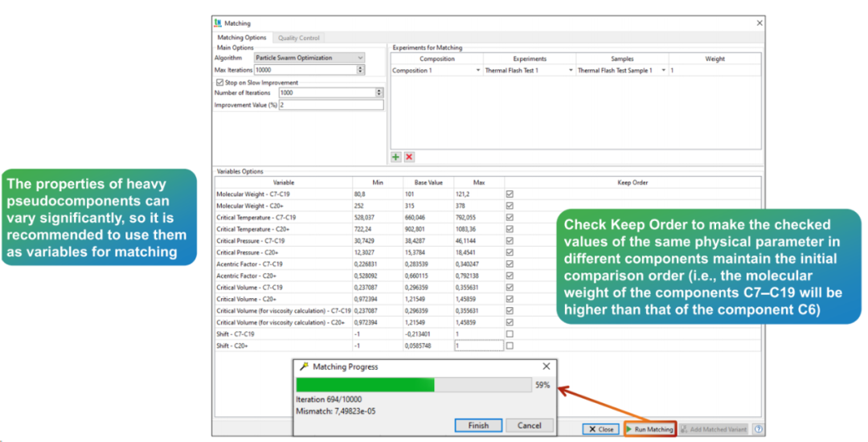Close the Matching Progress popup with X
The width and height of the screenshot is (868, 442).
(547, 366)
